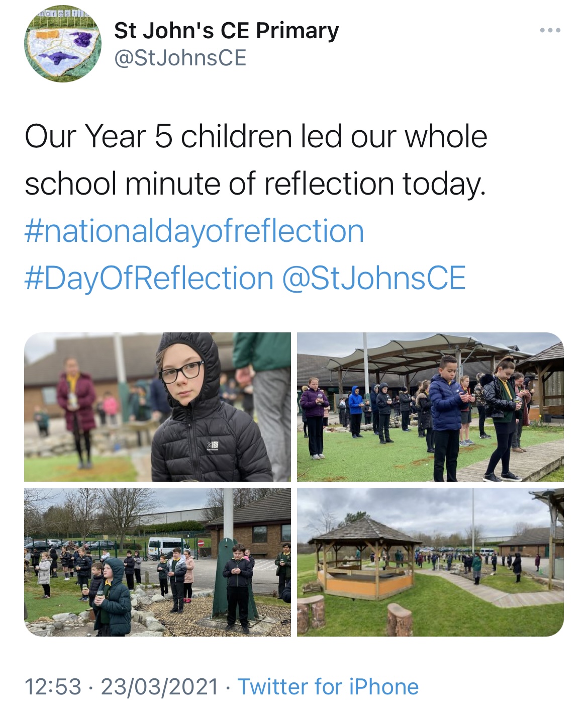Tap the @StJohnsCE mention in tweet text
The width and height of the screenshot is (588, 709).
373,278
